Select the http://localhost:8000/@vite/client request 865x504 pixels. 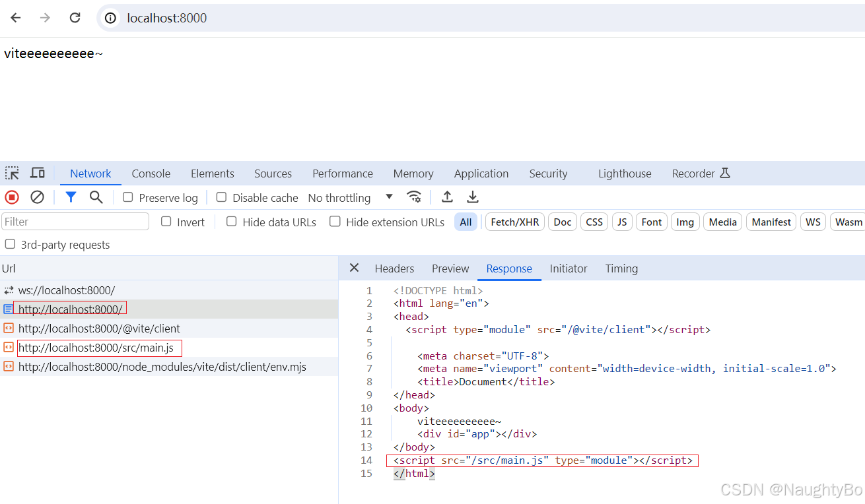pyautogui.click(x=169, y=329)
